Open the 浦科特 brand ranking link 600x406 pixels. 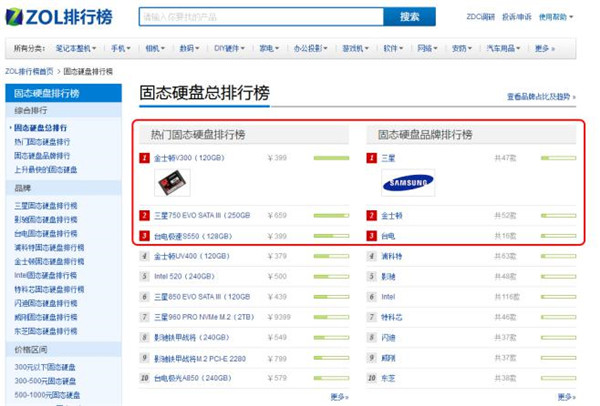[391, 256]
